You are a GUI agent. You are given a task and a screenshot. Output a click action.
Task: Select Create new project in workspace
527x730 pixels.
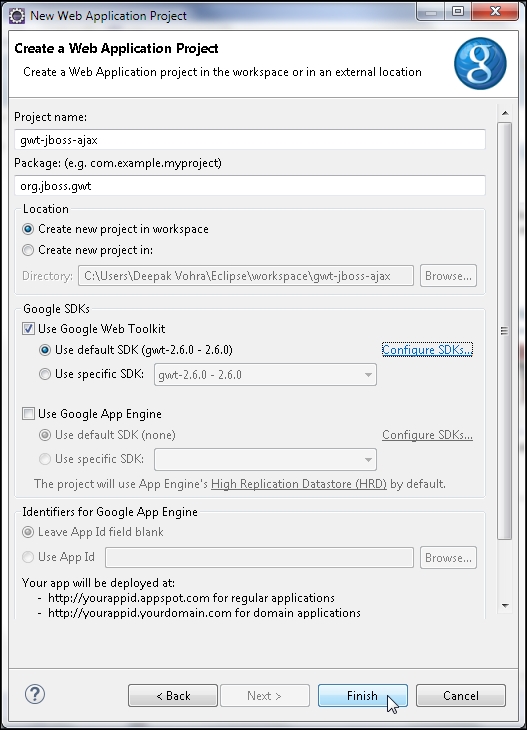click(x=28, y=229)
